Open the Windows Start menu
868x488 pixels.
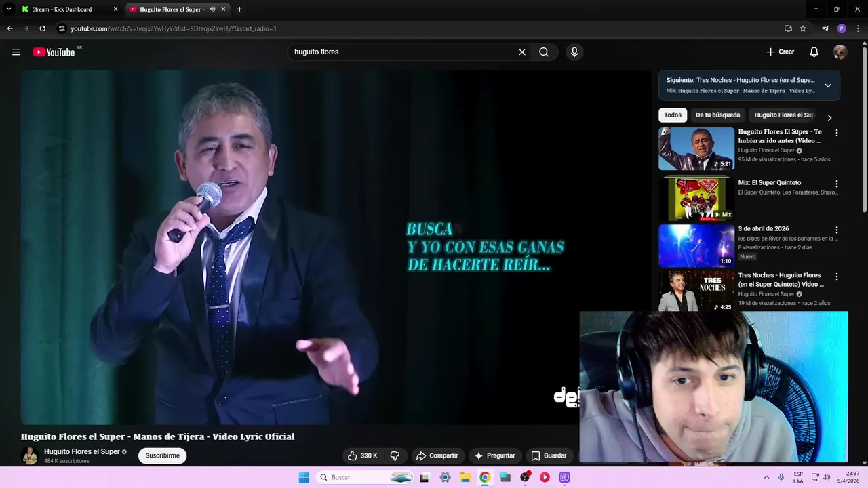click(304, 477)
